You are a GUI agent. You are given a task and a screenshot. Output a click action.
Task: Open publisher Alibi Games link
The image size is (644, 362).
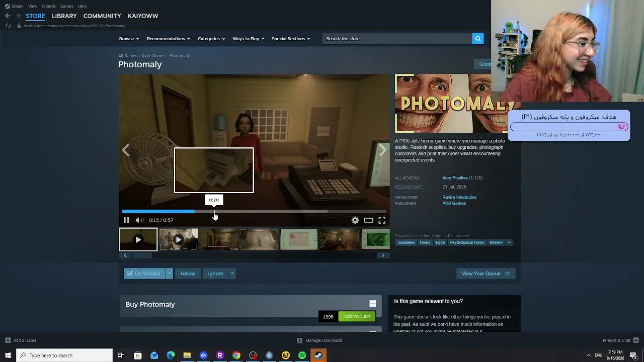454,204
